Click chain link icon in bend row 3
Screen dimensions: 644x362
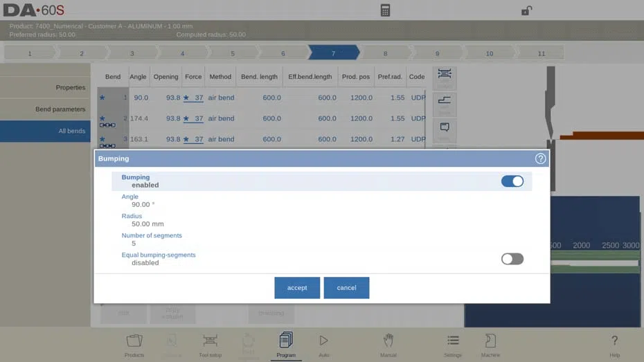coord(107,146)
